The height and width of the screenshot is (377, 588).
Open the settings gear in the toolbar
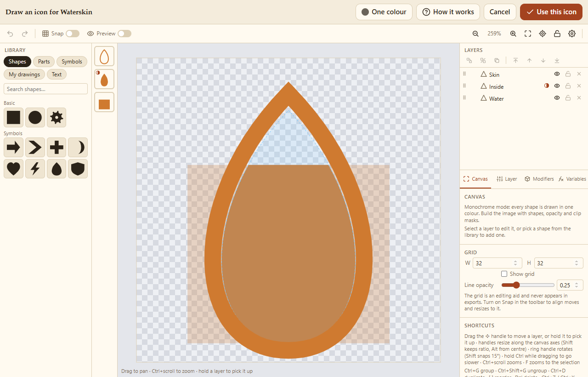click(x=572, y=34)
